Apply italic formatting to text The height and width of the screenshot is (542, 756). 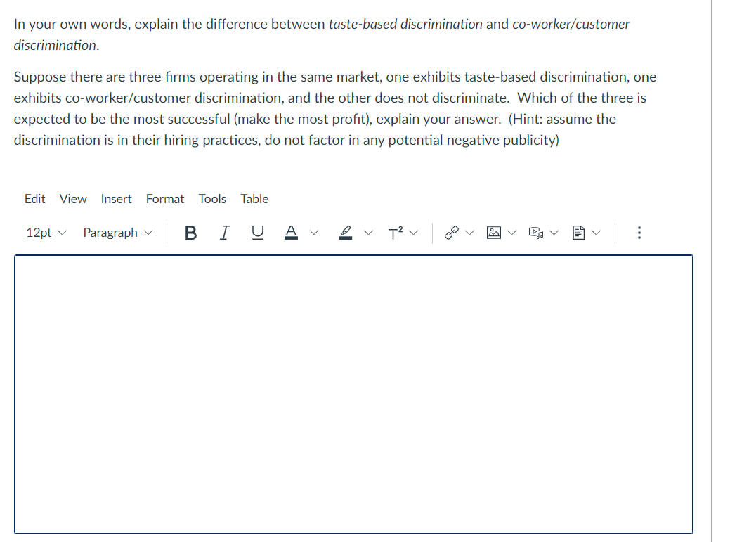pyautogui.click(x=224, y=233)
